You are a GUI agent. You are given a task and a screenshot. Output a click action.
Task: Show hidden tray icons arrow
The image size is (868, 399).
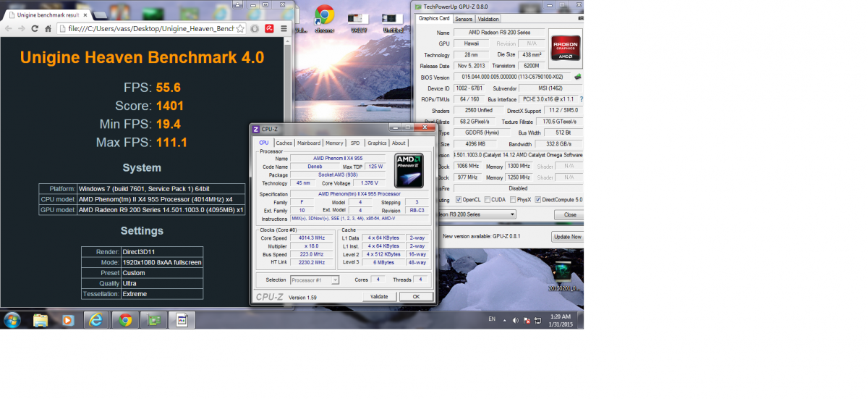click(x=505, y=319)
